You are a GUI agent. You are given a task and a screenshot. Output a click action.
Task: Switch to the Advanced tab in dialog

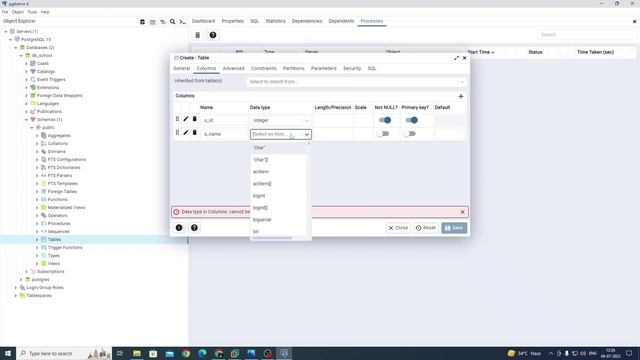pos(233,69)
